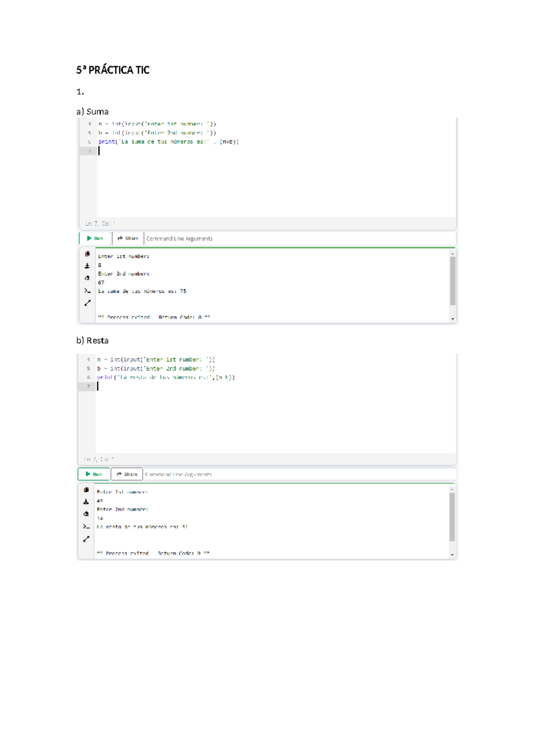Click the copy output icon in Suma console
Screen dimensions: 535x756
point(87,254)
